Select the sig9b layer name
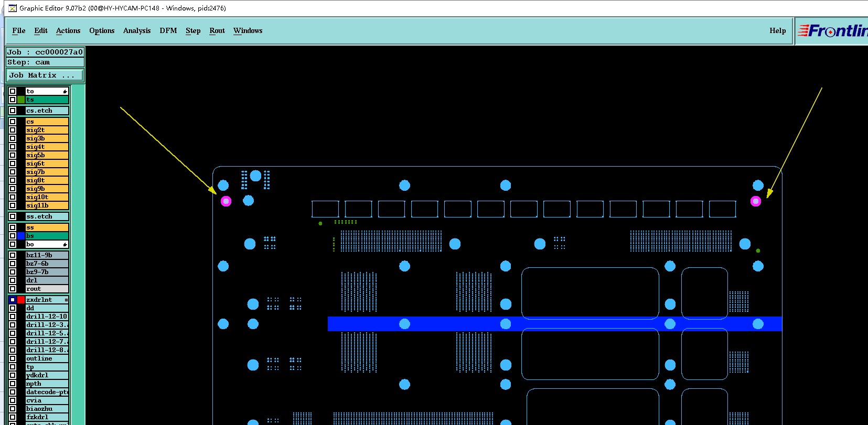The width and height of the screenshot is (868, 425). click(47, 189)
